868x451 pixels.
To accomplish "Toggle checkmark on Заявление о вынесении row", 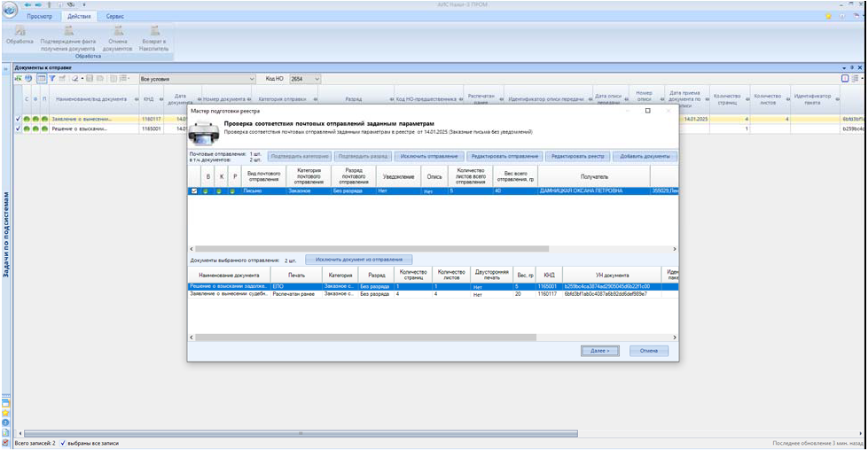I will pyautogui.click(x=17, y=119).
